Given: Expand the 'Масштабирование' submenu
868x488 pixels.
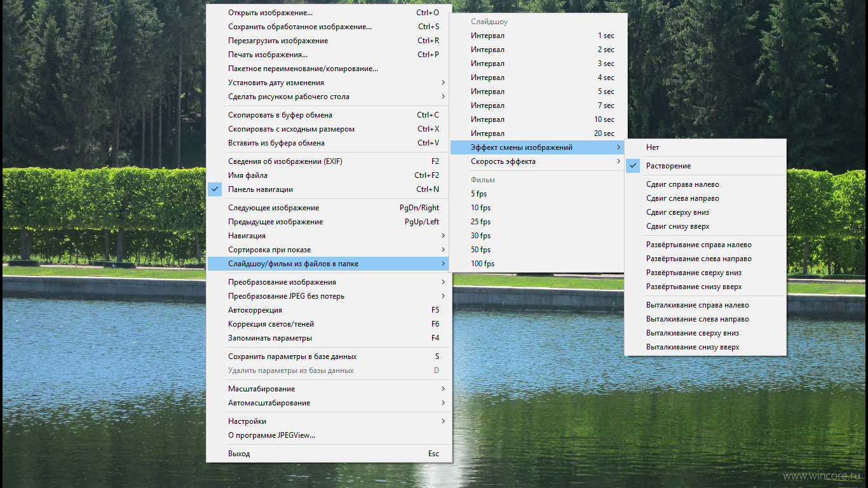Looking at the screenshot, I should [329, 389].
